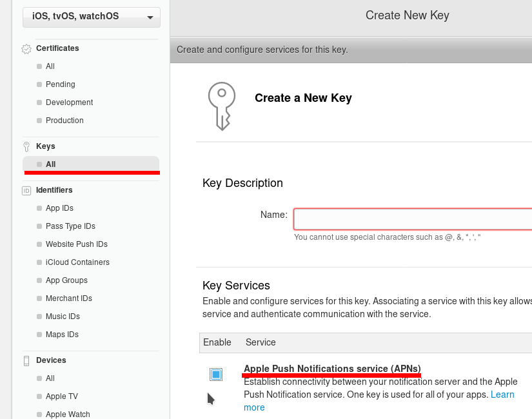Click the Identifiers ID icon

[x=26, y=190]
